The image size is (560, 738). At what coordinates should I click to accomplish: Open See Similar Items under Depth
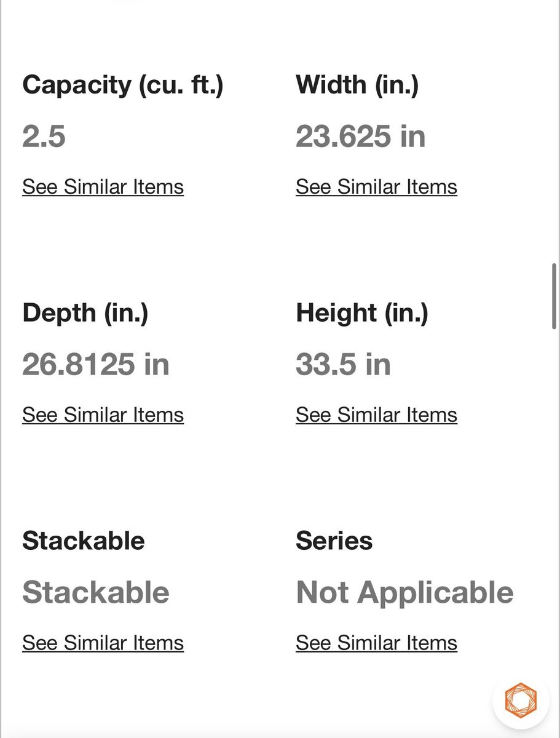pos(103,415)
